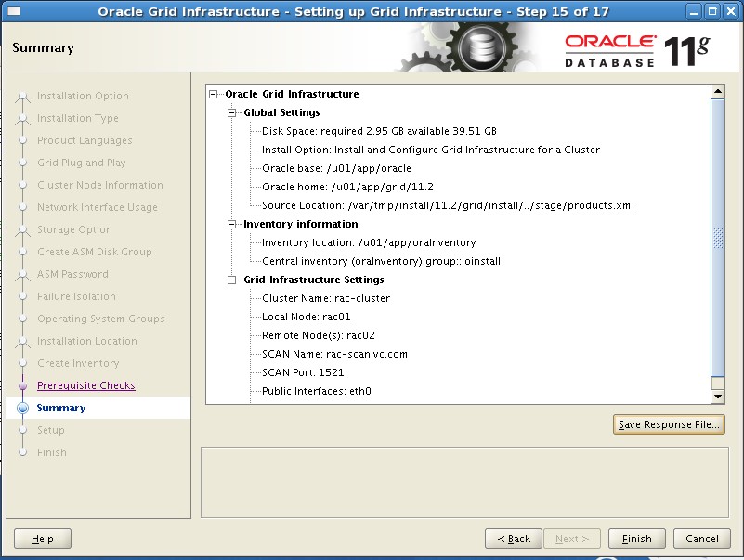744x560 pixels.
Task: Close the installer window
Action: (x=731, y=11)
